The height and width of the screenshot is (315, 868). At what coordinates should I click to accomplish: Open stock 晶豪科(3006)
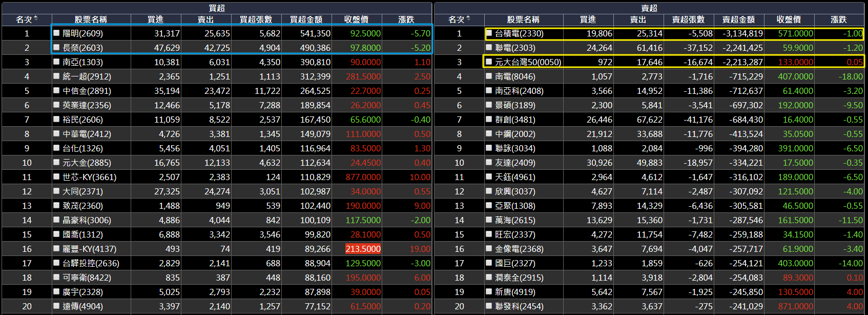87,220
